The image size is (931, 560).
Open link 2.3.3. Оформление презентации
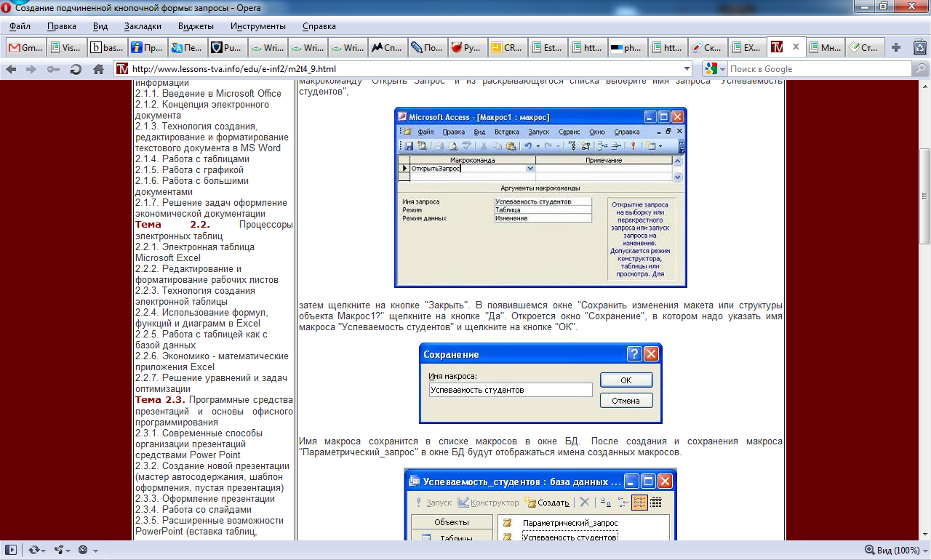point(205,499)
